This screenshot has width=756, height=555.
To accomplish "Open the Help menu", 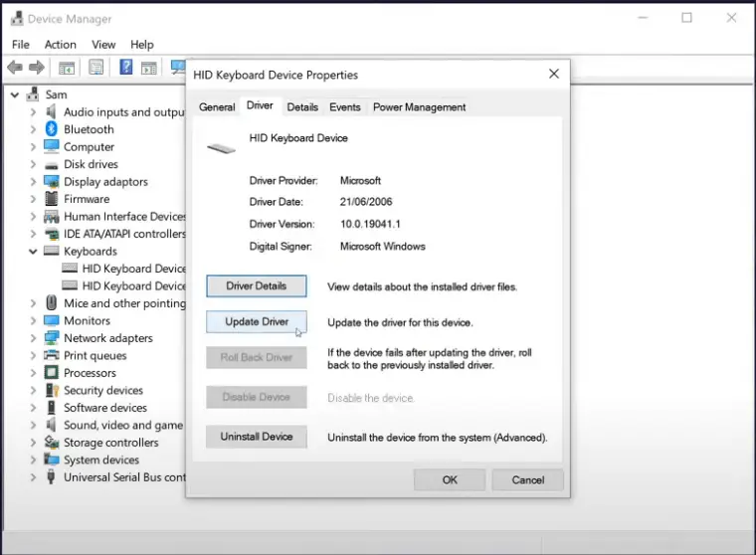I will (x=141, y=45).
